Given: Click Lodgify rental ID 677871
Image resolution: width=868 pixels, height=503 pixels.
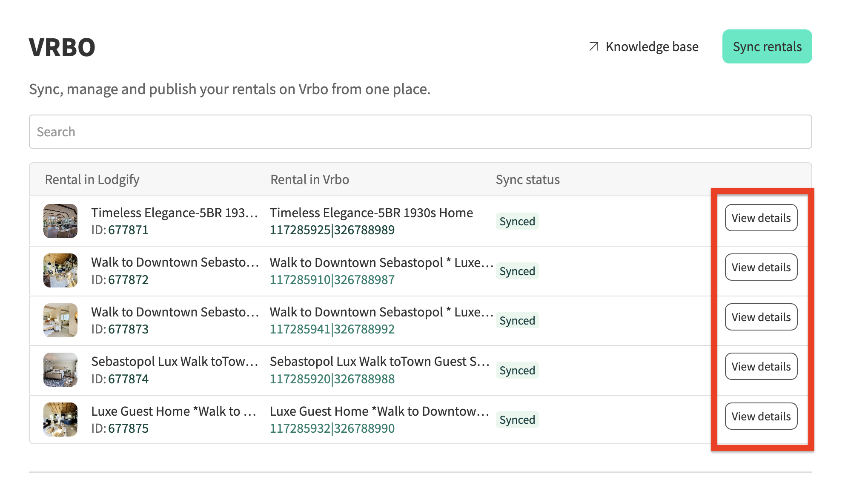Looking at the screenshot, I should pos(128,230).
